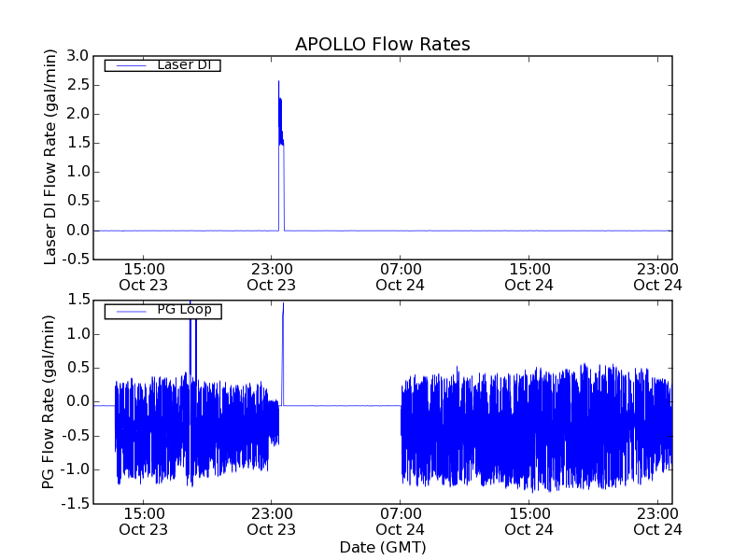Click the Date (GMT) axis label
Screen dimensions: 747x560
[383, 547]
